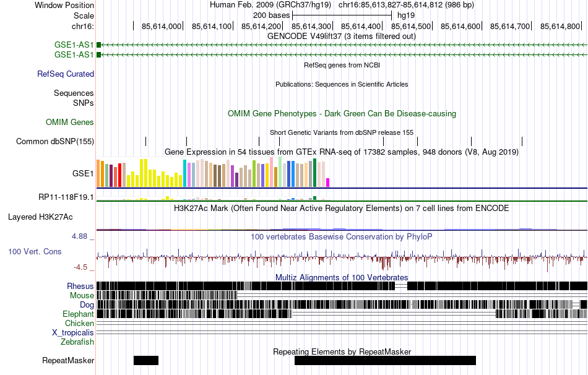Click GTEx Gene Expression track title
Image resolution: width=588 pixels, height=375 pixels.
(x=342, y=152)
